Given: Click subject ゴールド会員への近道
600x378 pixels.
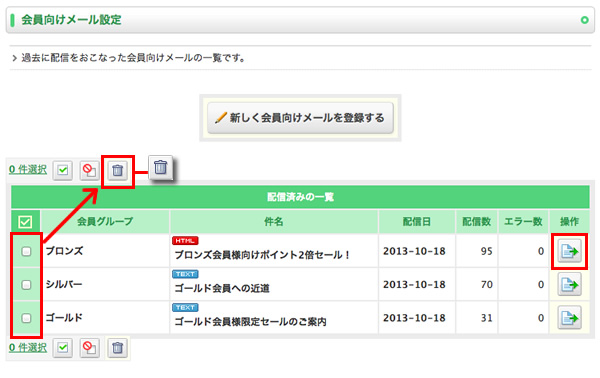Looking at the screenshot, I should tap(222, 288).
